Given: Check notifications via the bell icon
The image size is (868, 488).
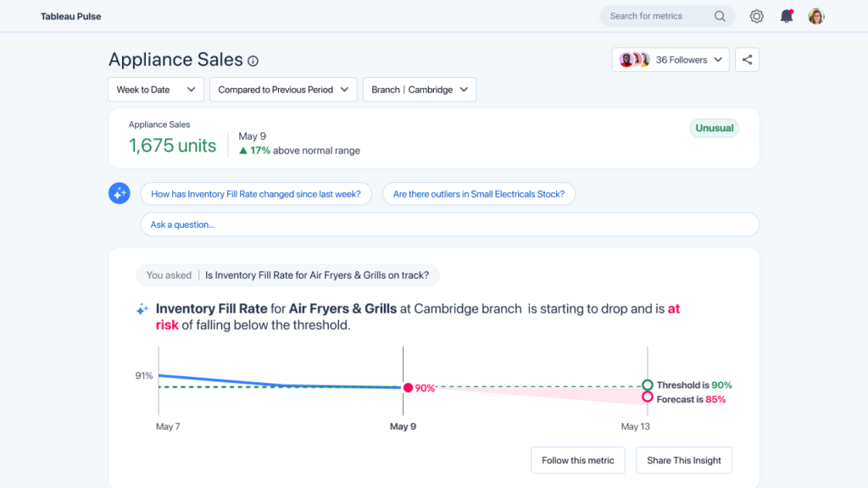Looking at the screenshot, I should pyautogui.click(x=786, y=16).
